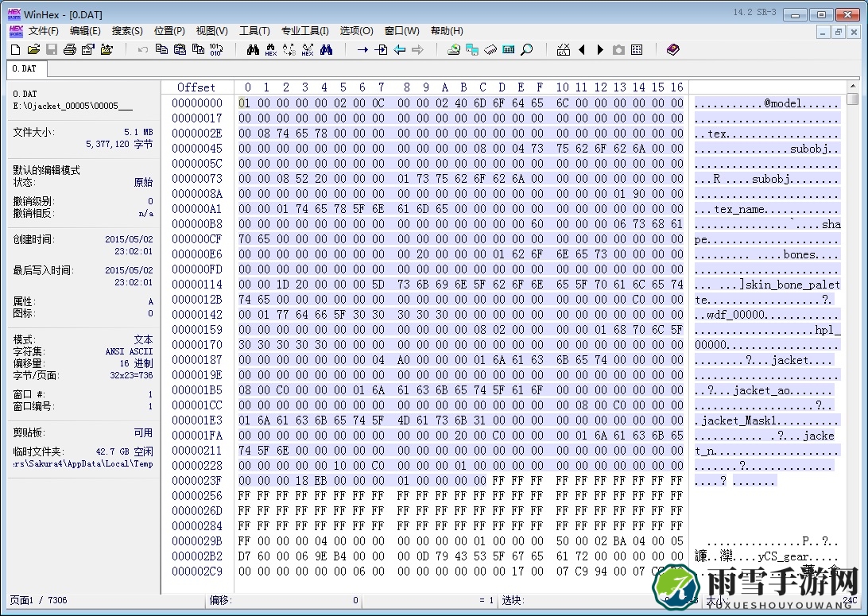The image size is (868, 616).
Task: Open the 视图(V) menu
Action: 212,31
